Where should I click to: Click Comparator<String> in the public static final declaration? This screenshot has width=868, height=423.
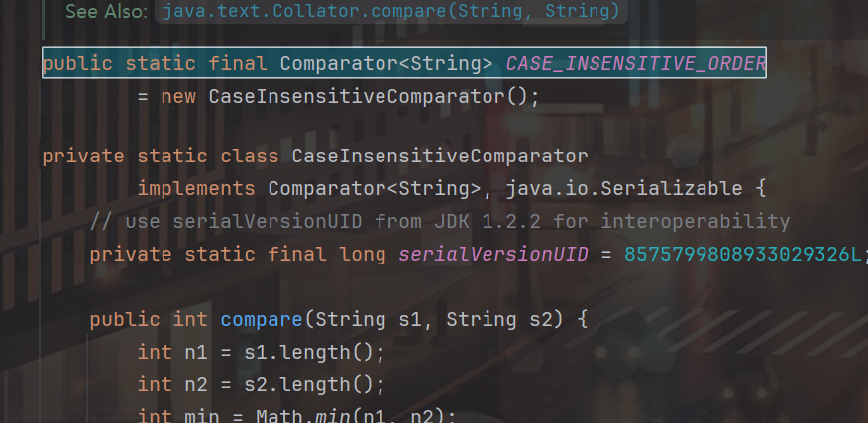pyautogui.click(x=385, y=64)
